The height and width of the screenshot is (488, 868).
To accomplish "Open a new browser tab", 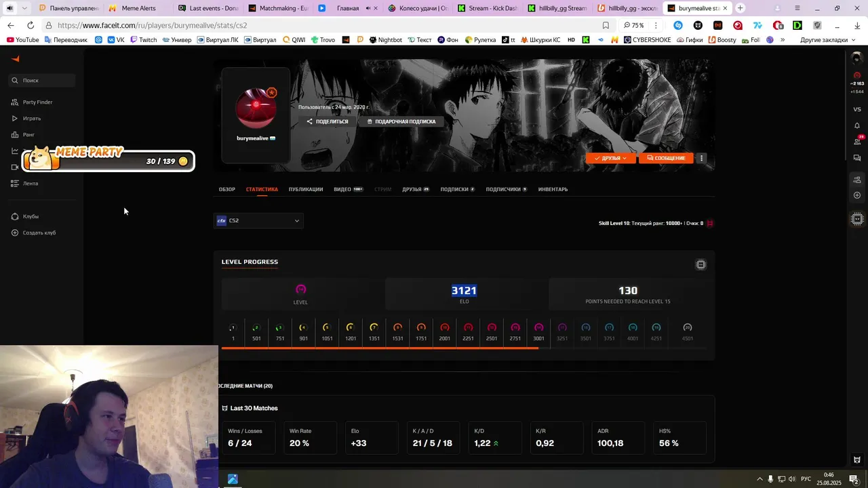I will [740, 8].
